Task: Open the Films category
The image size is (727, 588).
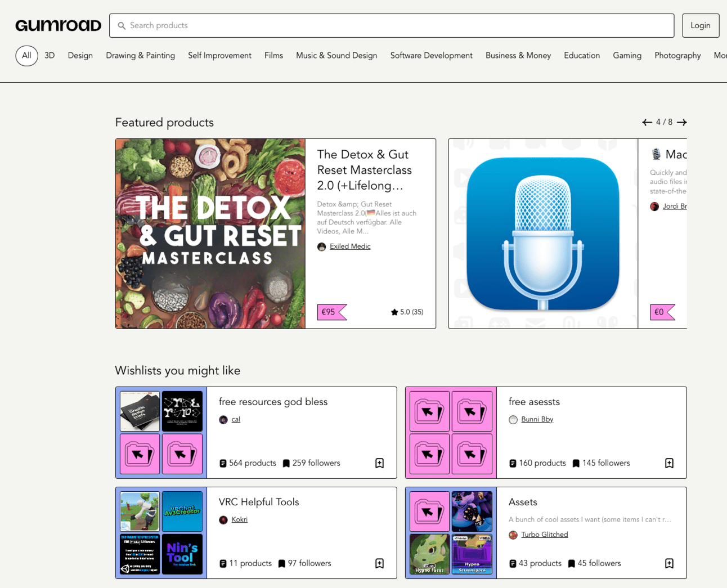Action: point(274,56)
